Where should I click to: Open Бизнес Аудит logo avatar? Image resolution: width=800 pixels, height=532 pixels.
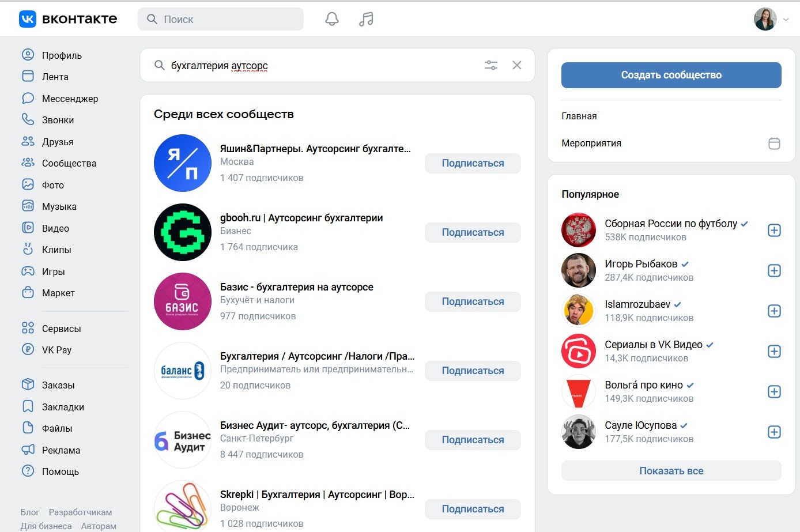click(183, 440)
